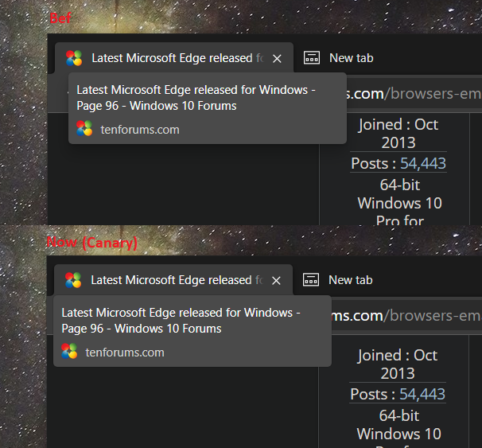Select the Latest Microsoft Edge released tab in top window

[174, 58]
